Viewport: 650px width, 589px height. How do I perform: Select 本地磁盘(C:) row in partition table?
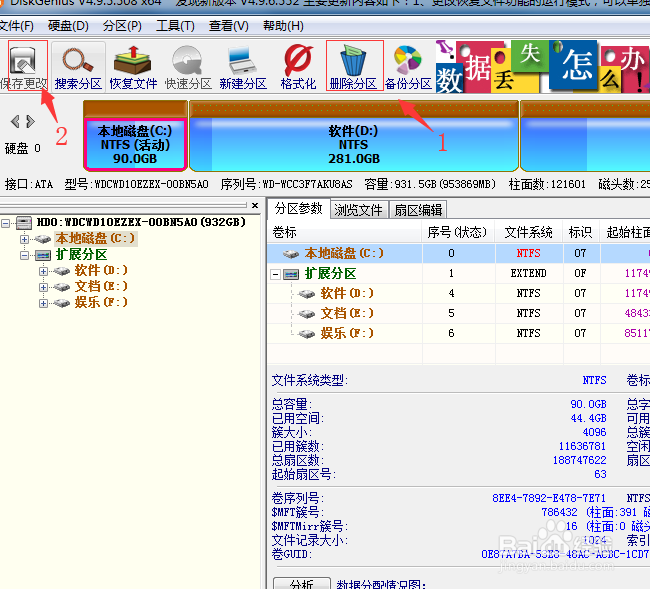(x=458, y=253)
